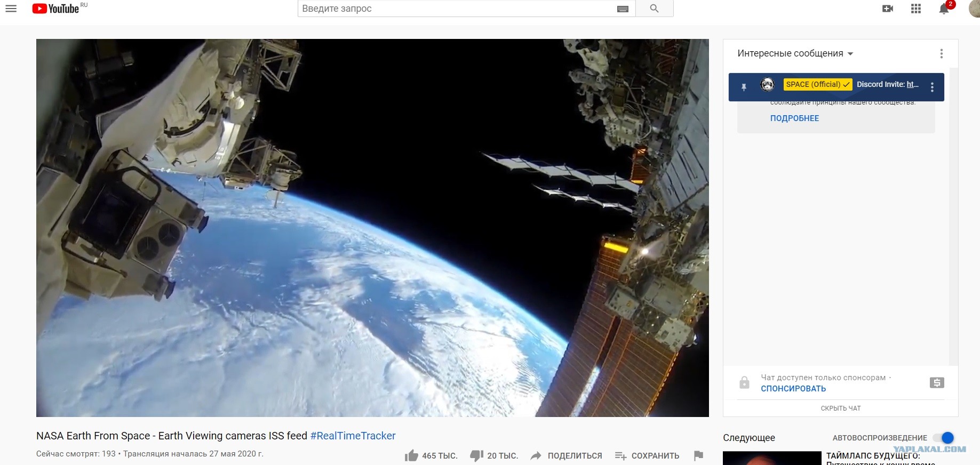Viewport: 980px width, 465px height.
Task: Report the video with flag icon
Action: 698,455
